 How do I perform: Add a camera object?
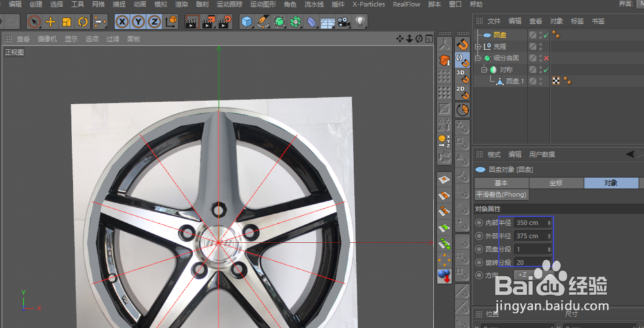click(x=343, y=22)
